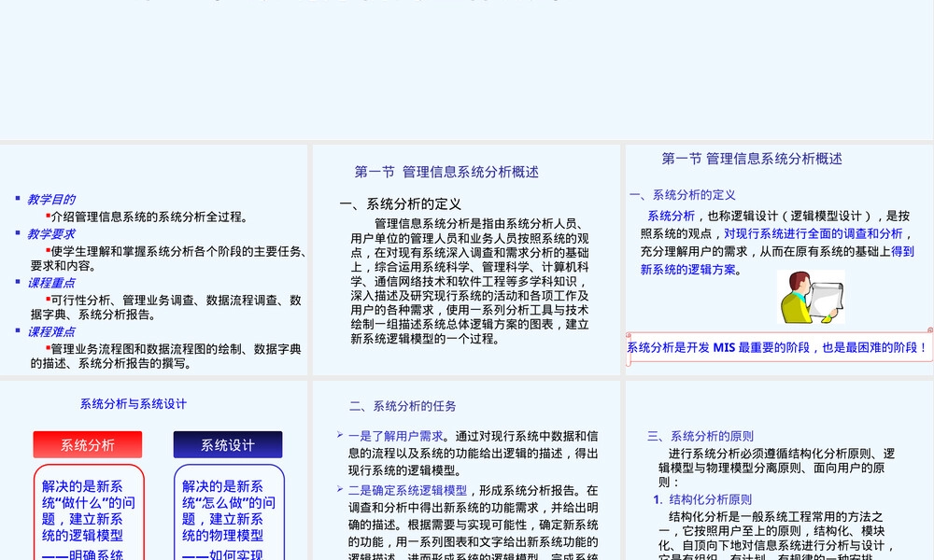The height and width of the screenshot is (560, 934).
Task: Click the dark blue 系统设计 box
Action: (x=228, y=444)
